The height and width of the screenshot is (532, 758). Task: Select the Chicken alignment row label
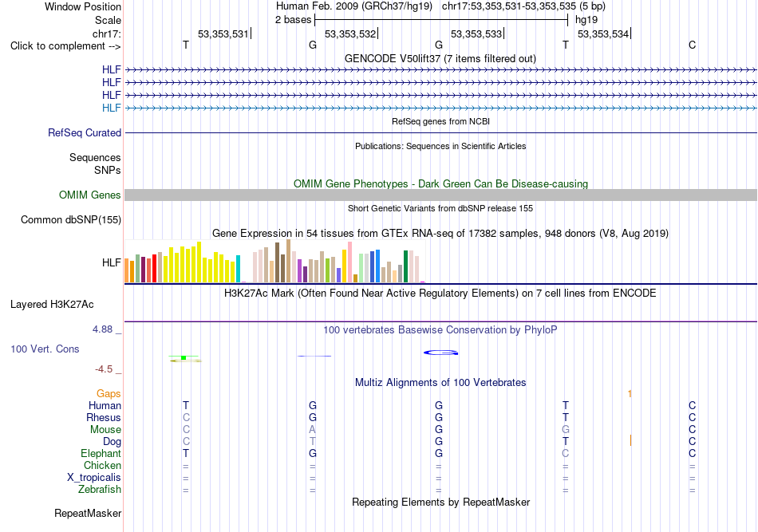click(x=102, y=465)
